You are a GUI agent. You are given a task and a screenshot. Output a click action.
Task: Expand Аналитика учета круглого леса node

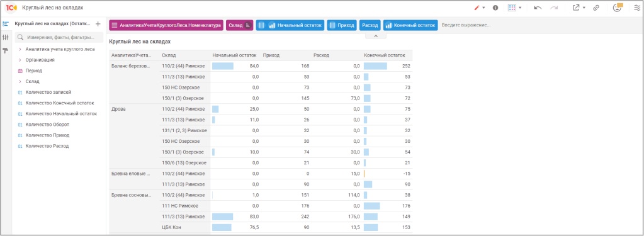[x=20, y=49]
